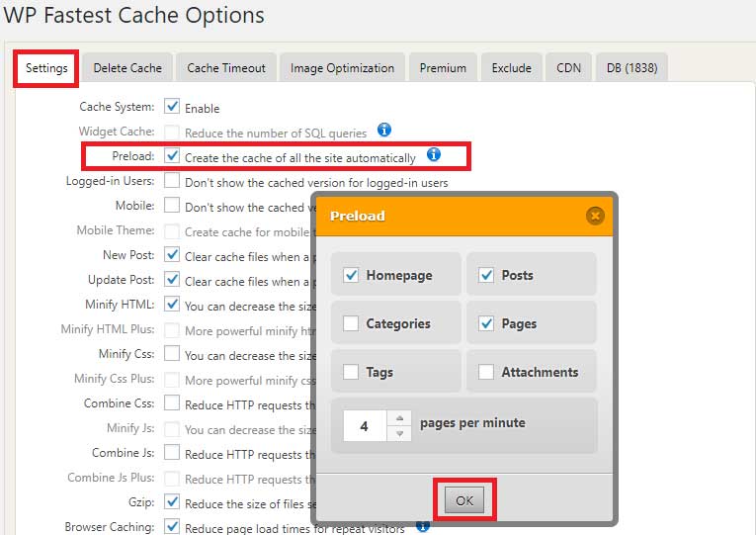Uncheck Posts preload checkbox
Screen dimensions: 756x535
(486, 275)
